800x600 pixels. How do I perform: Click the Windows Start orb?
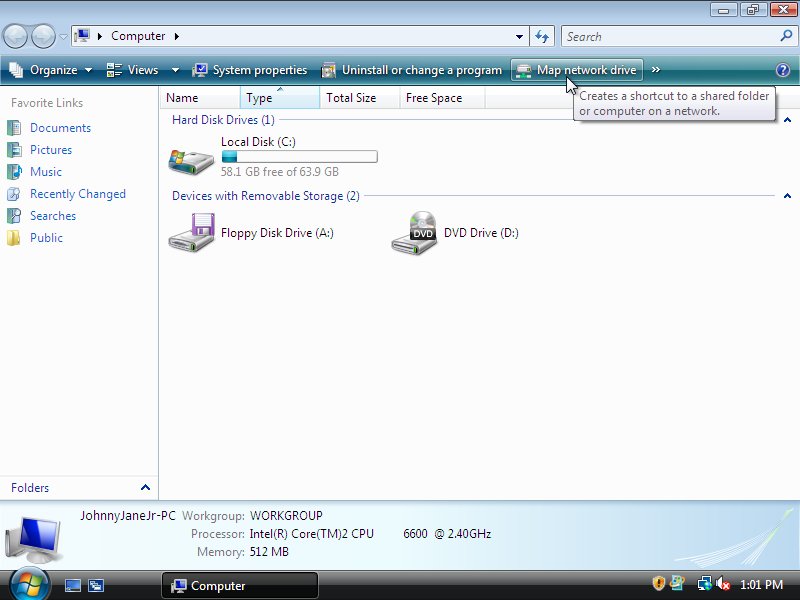click(x=29, y=584)
